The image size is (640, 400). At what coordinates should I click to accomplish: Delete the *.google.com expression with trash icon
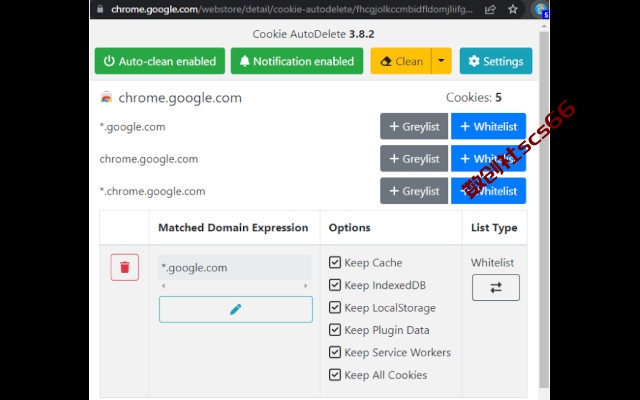pos(124,267)
